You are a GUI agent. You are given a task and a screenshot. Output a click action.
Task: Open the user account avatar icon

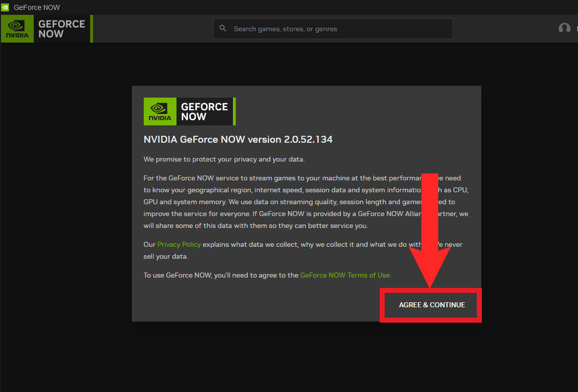tap(564, 28)
